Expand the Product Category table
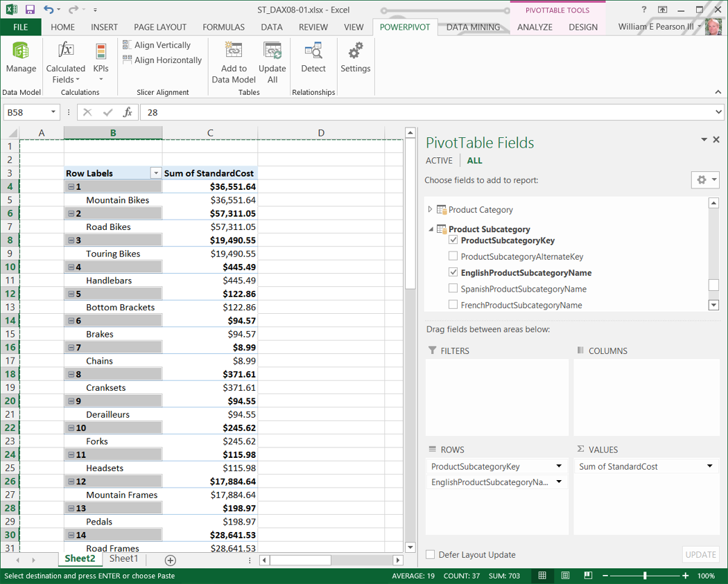Screen dimensions: 728x584 pyautogui.click(x=430, y=209)
